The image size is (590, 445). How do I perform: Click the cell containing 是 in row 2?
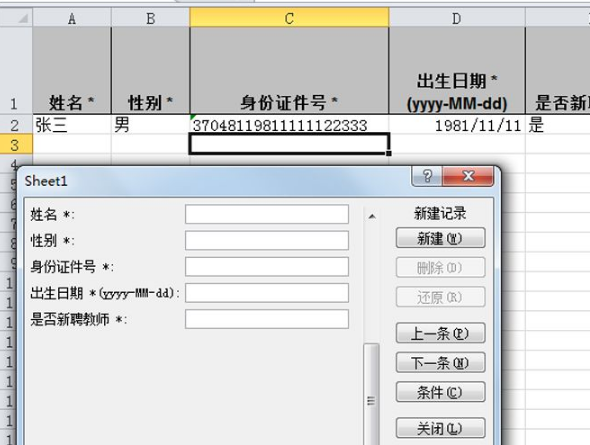click(x=557, y=125)
